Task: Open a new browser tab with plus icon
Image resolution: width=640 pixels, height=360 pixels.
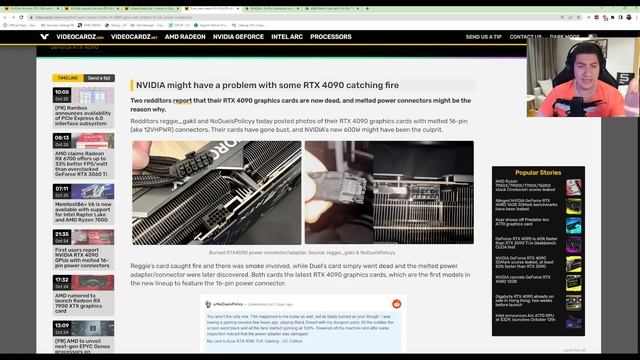Action: click(x=367, y=9)
